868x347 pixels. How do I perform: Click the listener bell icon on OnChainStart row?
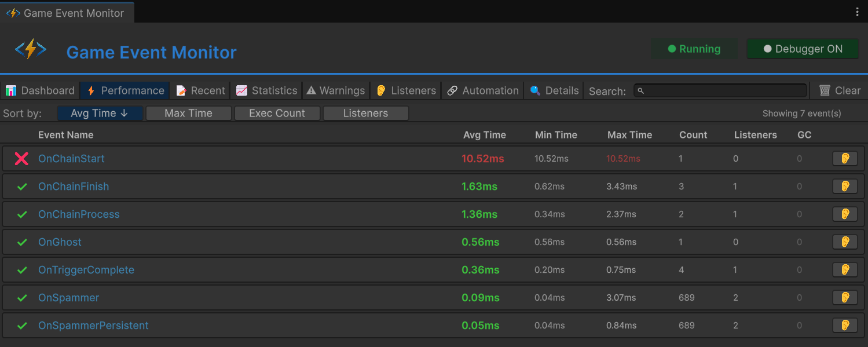[x=844, y=158]
